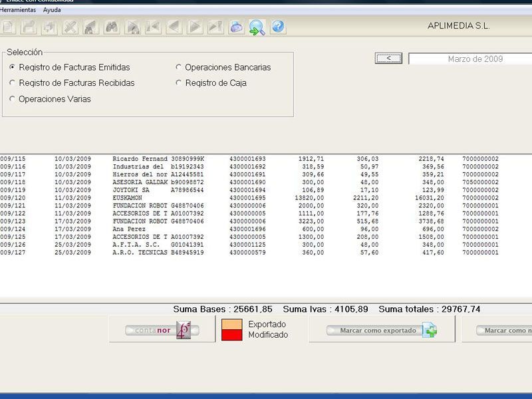Image resolution: width=532 pixels, height=399 pixels.
Task: Open help with the blue question mark icon
Action: [x=278, y=27]
